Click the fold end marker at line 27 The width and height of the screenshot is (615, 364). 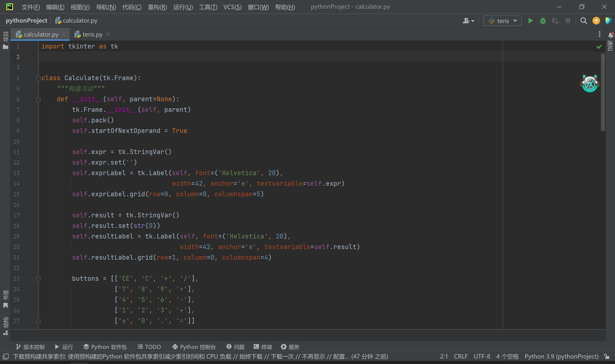[x=38, y=321]
